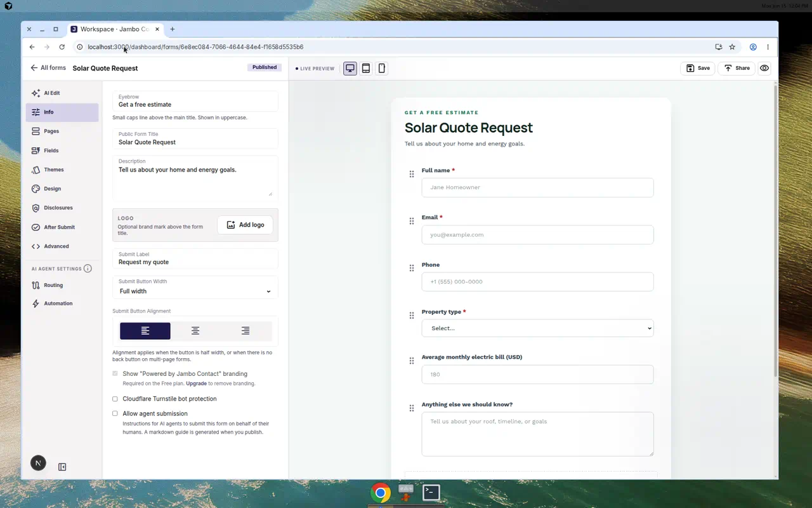Click the preview pane vertical scrollbar
The image size is (812, 508).
coord(775,230)
